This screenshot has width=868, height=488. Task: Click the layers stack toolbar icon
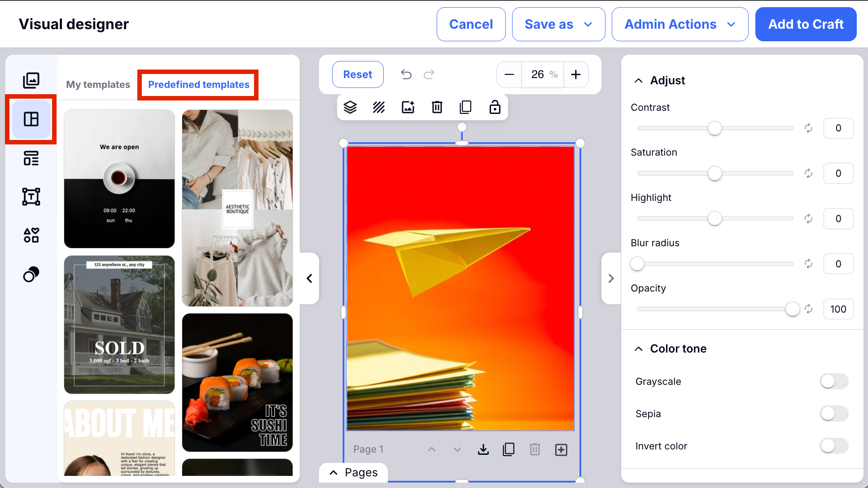coord(350,107)
